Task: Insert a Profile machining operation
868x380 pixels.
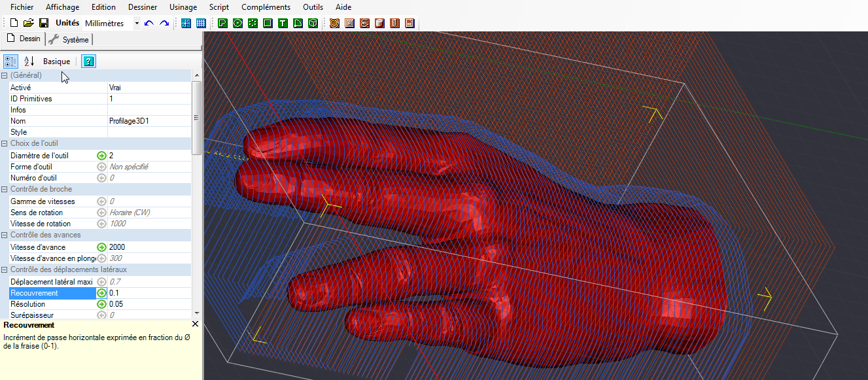Action: tap(334, 23)
